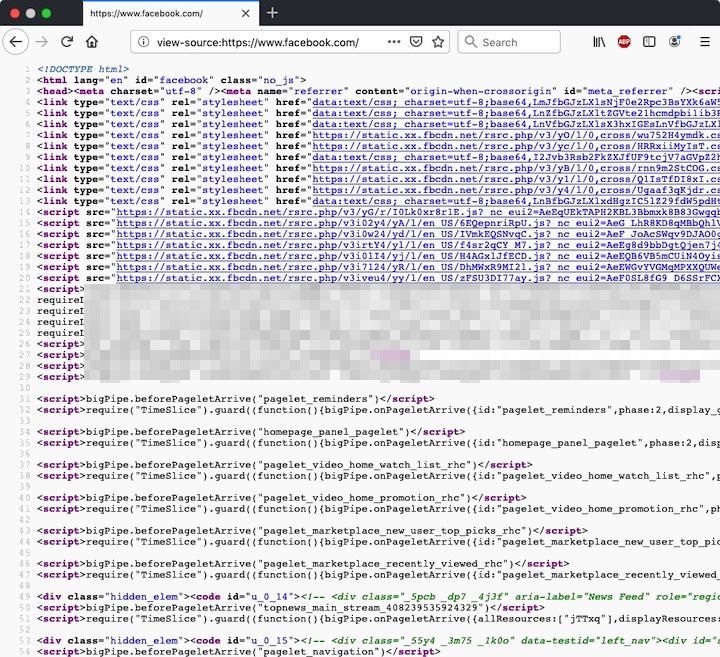Open the HRRxiiMyIsT stylesheet link
The height and width of the screenshot is (657, 720).
[516, 146]
